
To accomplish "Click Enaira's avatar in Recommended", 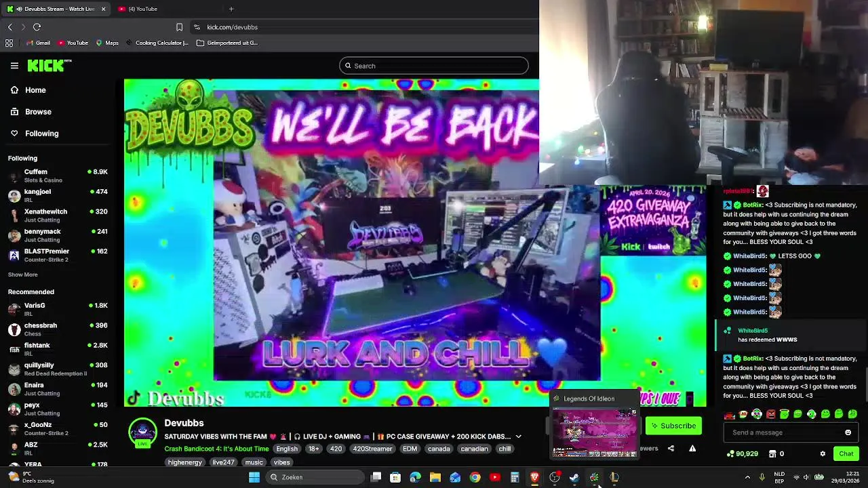I will coord(14,389).
